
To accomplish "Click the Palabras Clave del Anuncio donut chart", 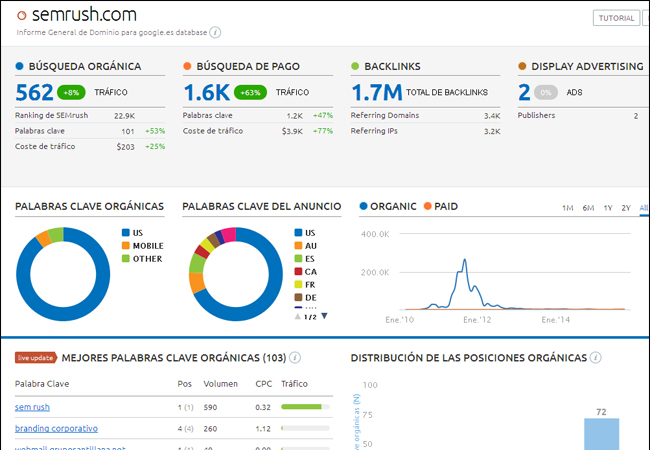I will click(236, 274).
